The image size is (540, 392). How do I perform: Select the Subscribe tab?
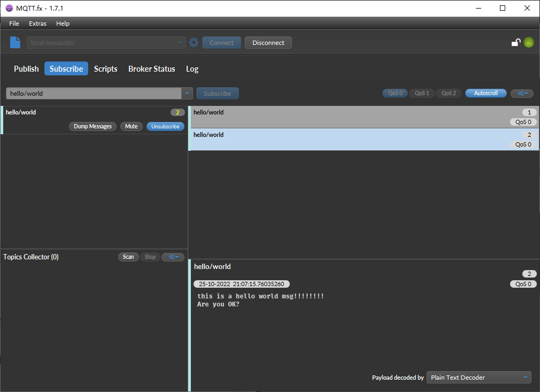[66, 69]
